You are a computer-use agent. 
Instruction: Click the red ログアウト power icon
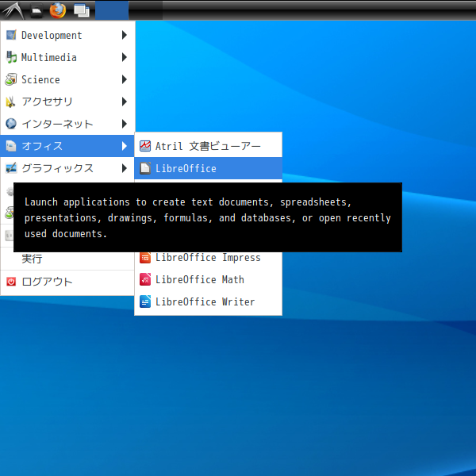[x=11, y=282]
